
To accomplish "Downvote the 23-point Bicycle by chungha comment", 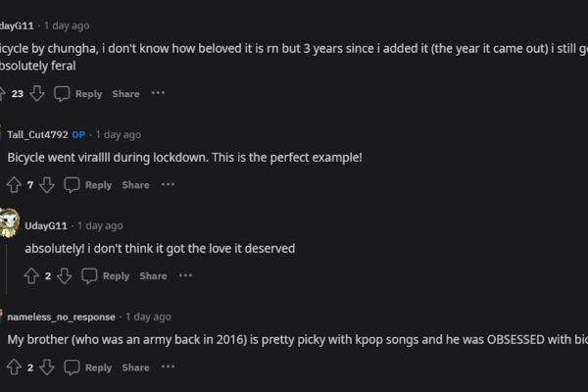I will pyautogui.click(x=37, y=93).
